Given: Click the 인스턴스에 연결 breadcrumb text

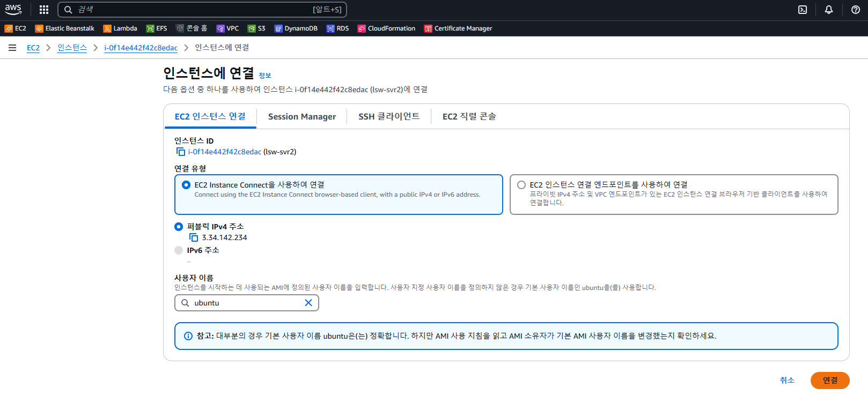Looking at the screenshot, I should pos(222,48).
